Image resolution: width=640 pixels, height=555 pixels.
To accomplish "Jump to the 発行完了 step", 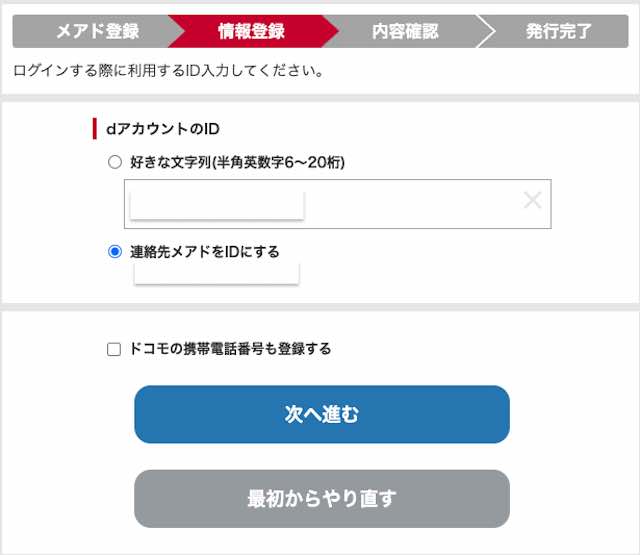I will 558,31.
